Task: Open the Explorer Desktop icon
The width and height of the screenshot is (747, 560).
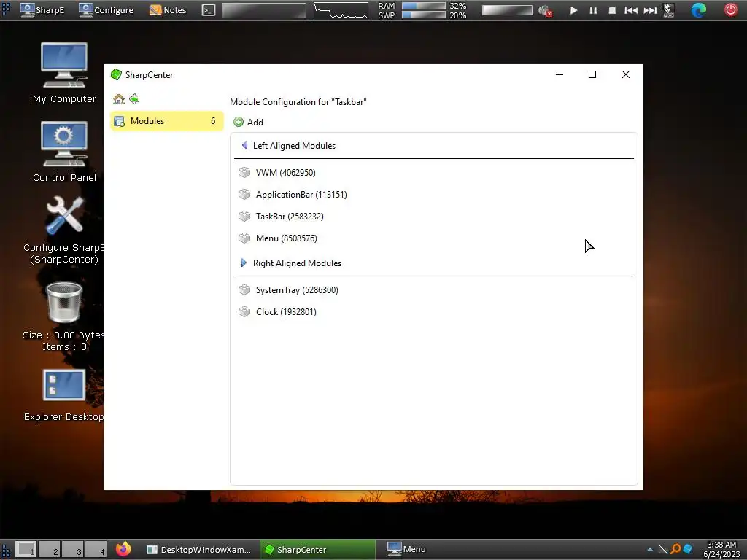Action: pos(64,395)
